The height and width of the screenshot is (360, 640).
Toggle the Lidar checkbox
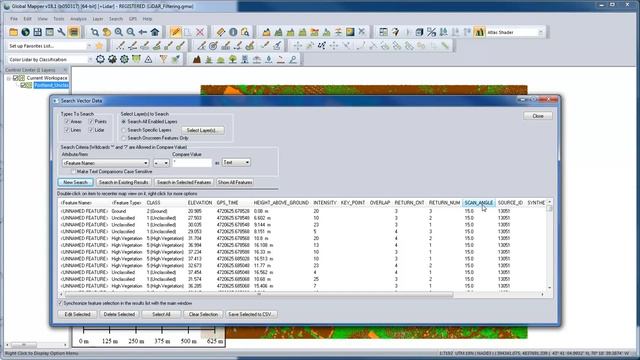click(91, 130)
